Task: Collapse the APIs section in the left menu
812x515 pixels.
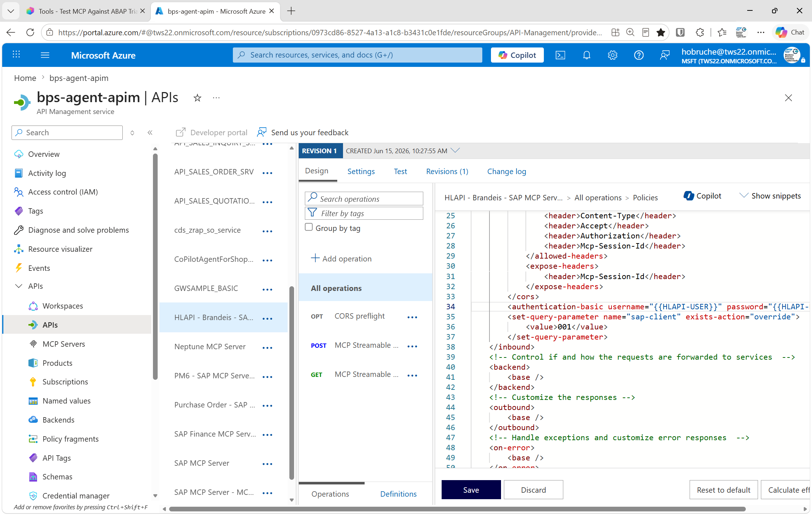Action: pyautogui.click(x=18, y=286)
